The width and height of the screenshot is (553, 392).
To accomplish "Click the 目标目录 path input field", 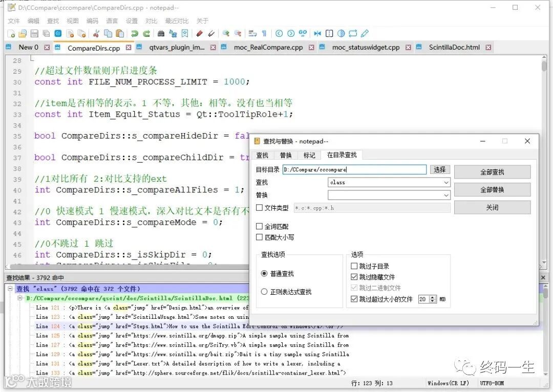I will pos(354,169).
